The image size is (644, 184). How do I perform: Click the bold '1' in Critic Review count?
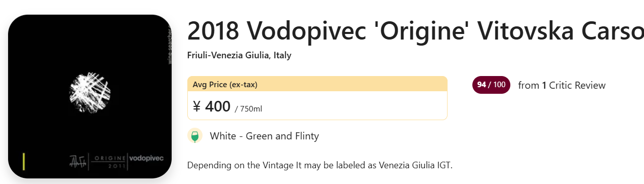point(544,85)
